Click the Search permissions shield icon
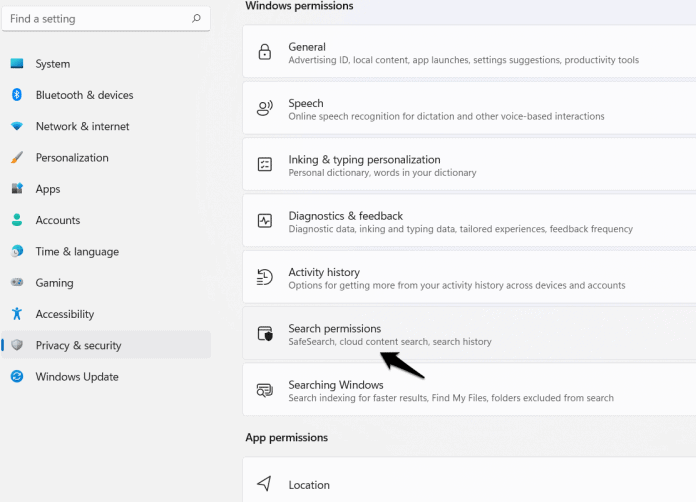696x502 pixels. pyautogui.click(x=265, y=333)
